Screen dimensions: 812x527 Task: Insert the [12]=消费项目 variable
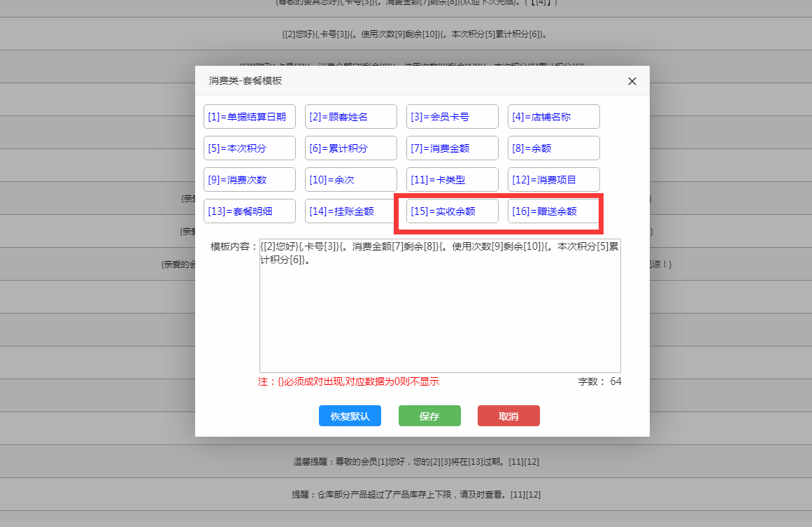click(x=554, y=180)
